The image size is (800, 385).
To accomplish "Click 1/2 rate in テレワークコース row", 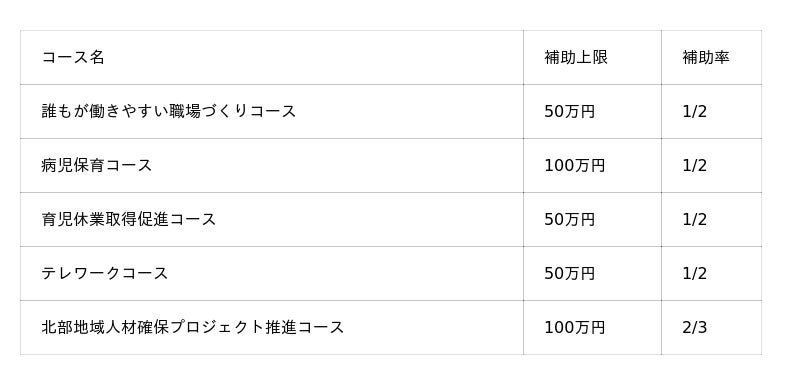I will click(712, 273).
